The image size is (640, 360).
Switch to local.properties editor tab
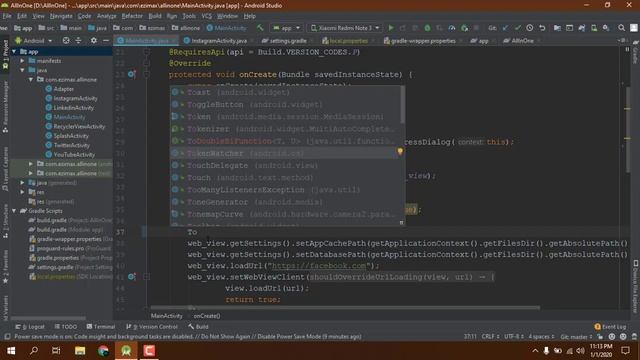(345, 41)
